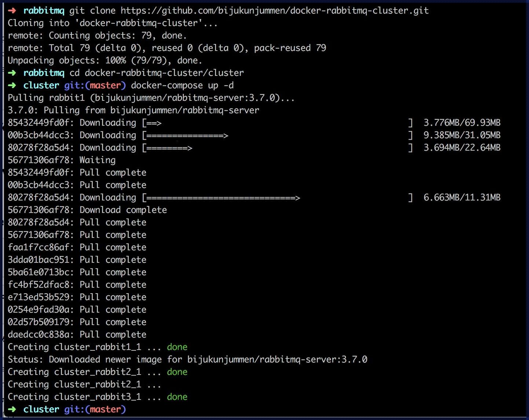The height and width of the screenshot is (420, 529).
Task: Click the GitHub clone URL in the first line
Action: (x=275, y=11)
